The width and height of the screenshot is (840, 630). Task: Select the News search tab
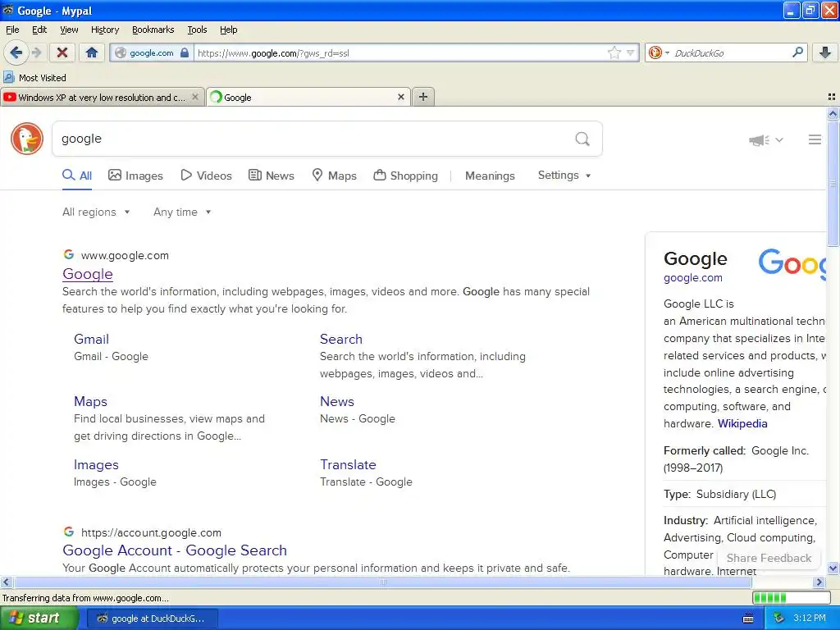click(x=271, y=176)
